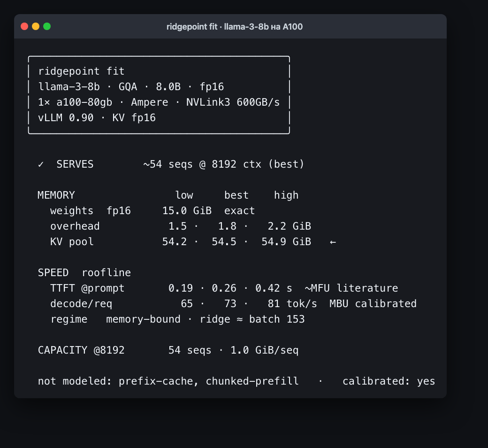Click the '1.0 GiB/seq' value

265,350
